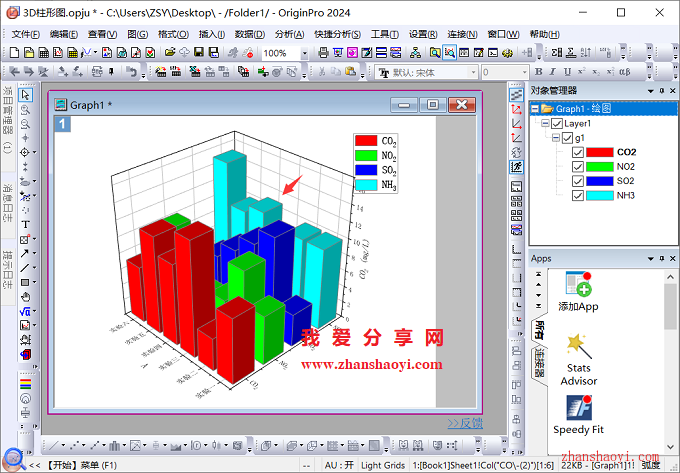Collapse the Layer1 tree node
The image size is (680, 473).
click(546, 124)
